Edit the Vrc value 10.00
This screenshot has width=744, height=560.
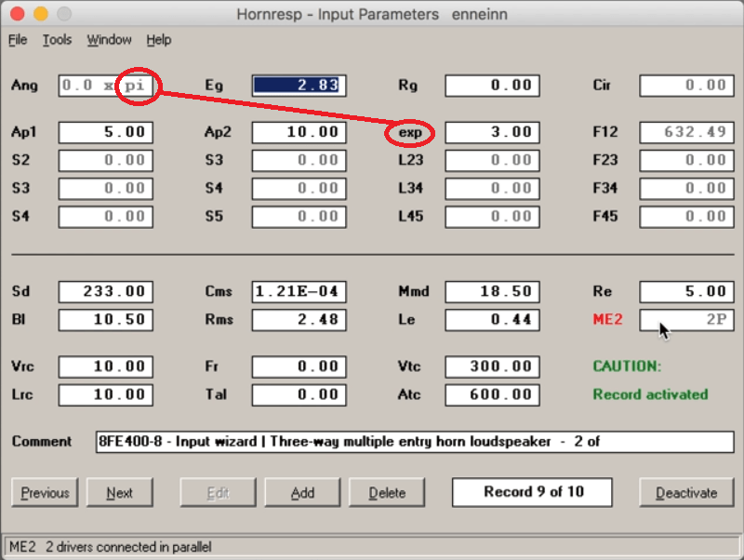pos(106,367)
